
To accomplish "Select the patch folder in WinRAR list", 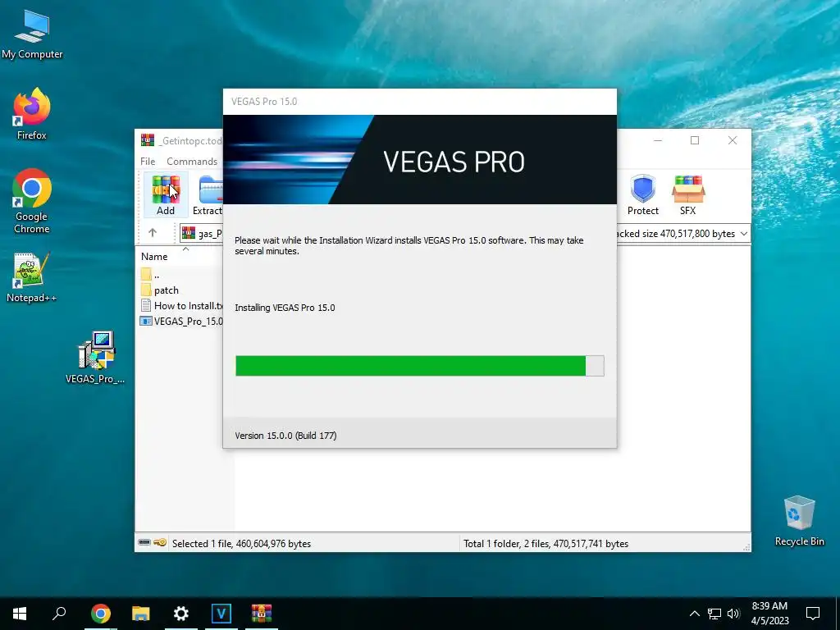I will click(166, 290).
